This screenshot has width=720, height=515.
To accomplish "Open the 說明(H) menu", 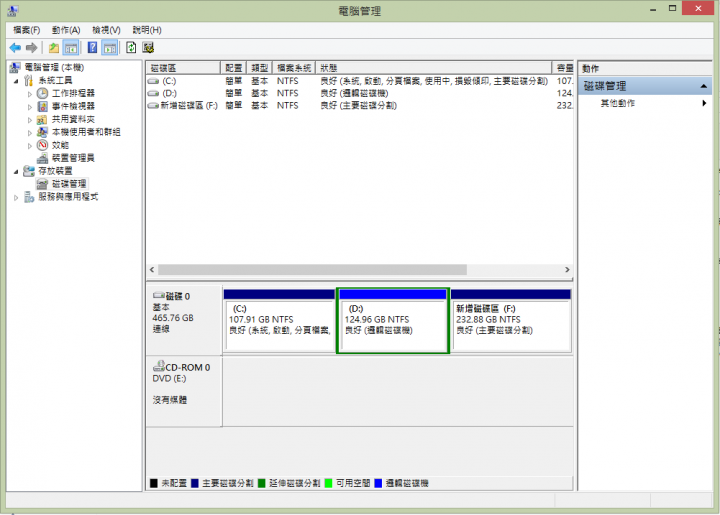I will pos(147,30).
